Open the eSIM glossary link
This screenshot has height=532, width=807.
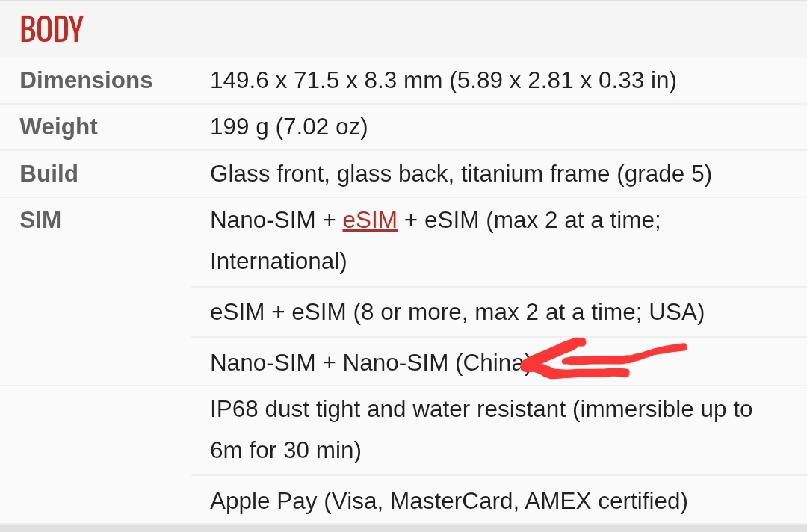point(370,220)
